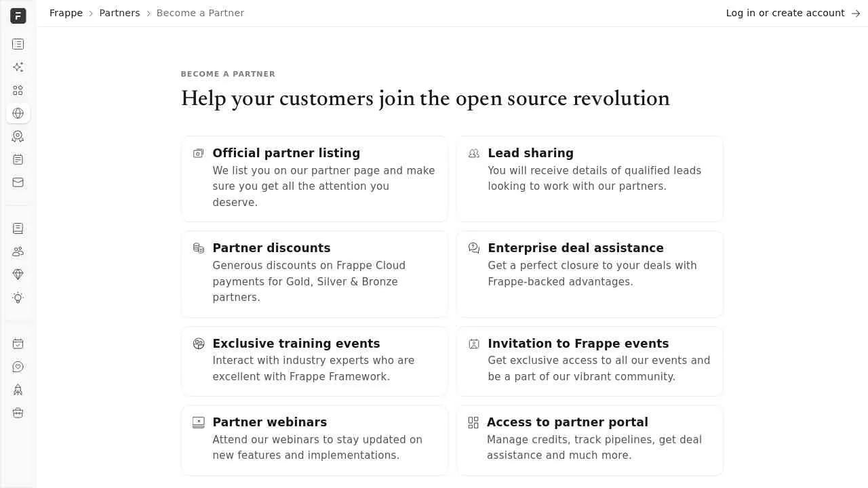This screenshot has height=488, width=868.
Task: Click the highlighted globe Partners icon
Action: click(18, 113)
